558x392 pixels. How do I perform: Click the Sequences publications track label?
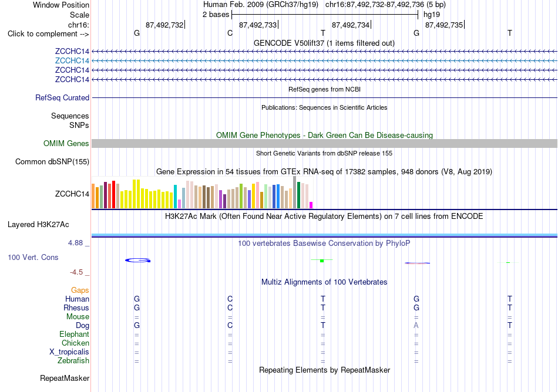[70, 116]
